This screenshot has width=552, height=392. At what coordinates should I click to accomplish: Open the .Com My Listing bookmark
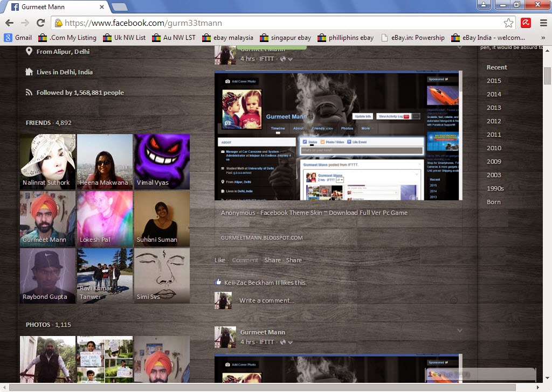pos(67,38)
